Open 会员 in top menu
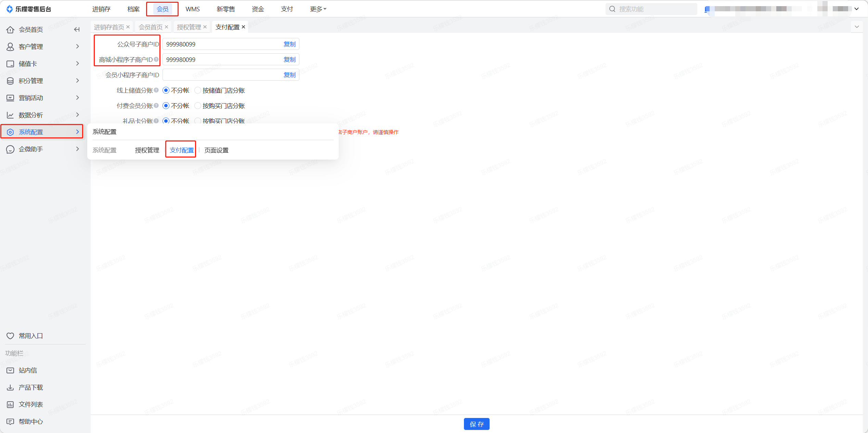 163,9
